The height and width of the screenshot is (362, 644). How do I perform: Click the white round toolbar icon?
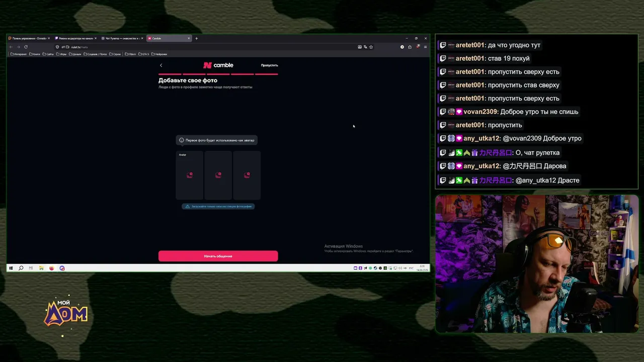(402, 47)
